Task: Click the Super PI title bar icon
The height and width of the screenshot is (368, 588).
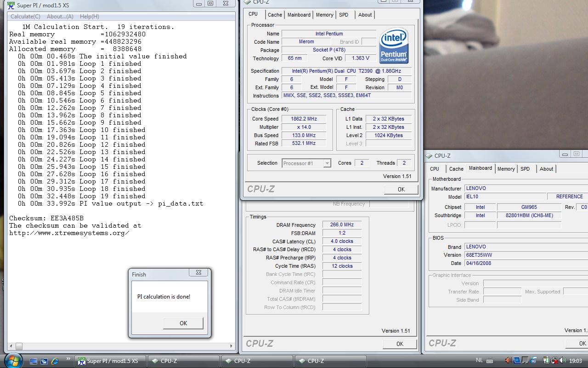Action: point(11,6)
